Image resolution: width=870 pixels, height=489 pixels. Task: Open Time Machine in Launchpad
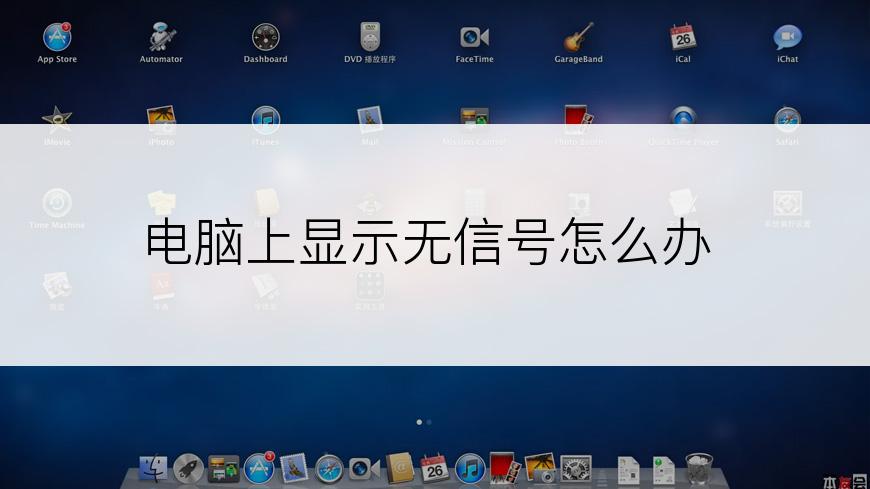[57, 203]
